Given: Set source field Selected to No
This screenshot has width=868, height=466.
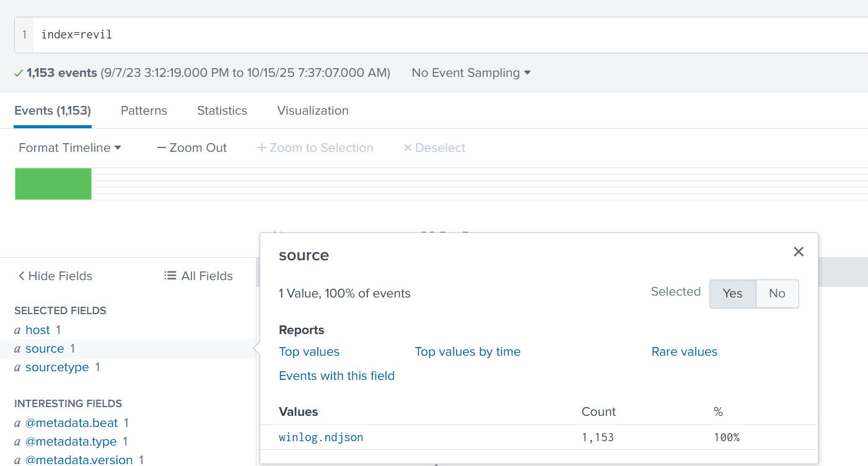Looking at the screenshot, I should [777, 294].
